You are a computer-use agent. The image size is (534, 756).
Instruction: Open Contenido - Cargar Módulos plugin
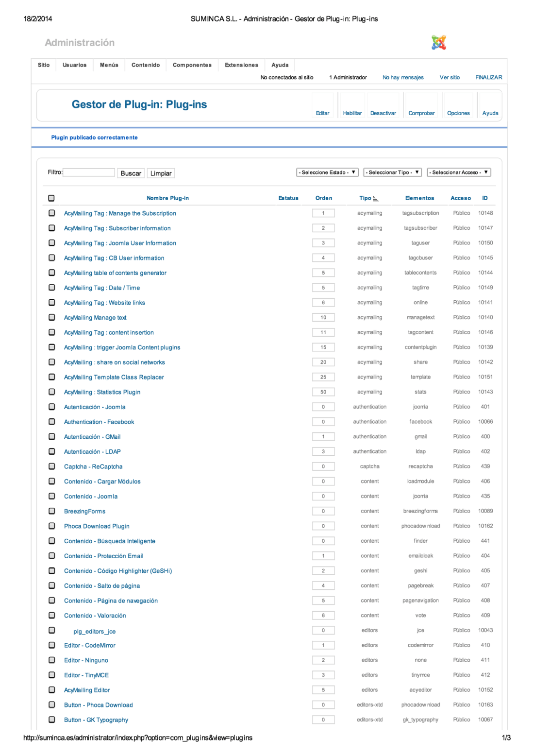pyautogui.click(x=102, y=481)
